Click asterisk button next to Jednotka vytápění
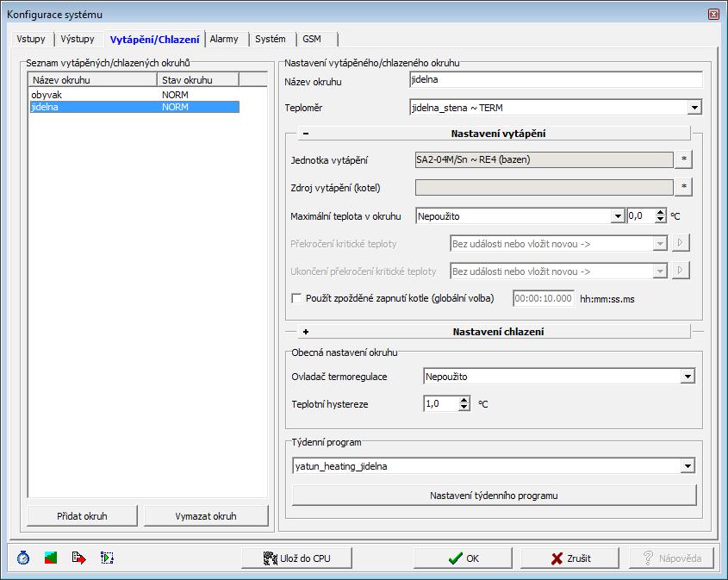 pyautogui.click(x=683, y=159)
